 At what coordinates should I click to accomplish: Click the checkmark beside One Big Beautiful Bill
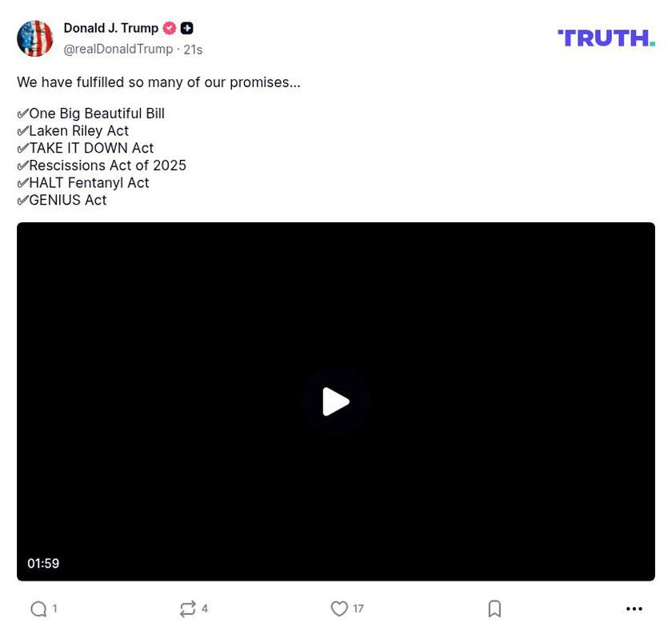[22, 114]
